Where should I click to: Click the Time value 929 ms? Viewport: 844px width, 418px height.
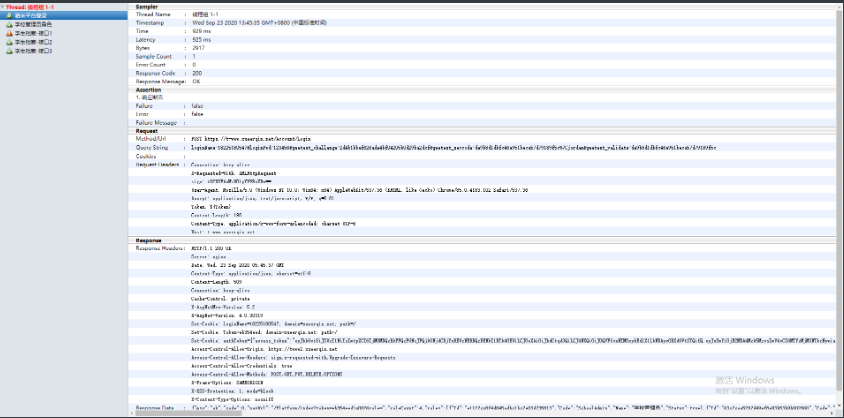[x=201, y=31]
